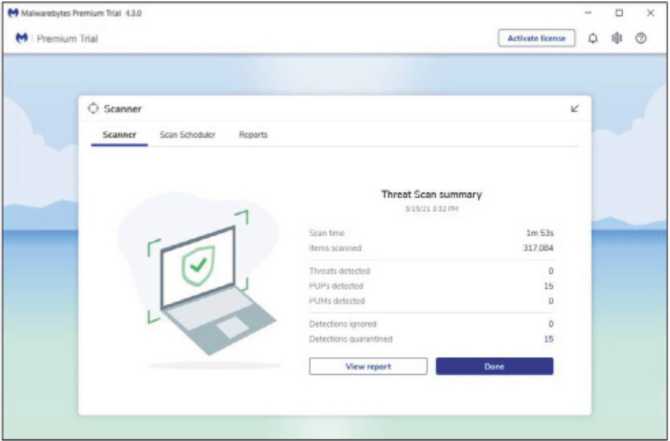Click the Activate license button
The width and height of the screenshot is (670, 441).
point(536,38)
